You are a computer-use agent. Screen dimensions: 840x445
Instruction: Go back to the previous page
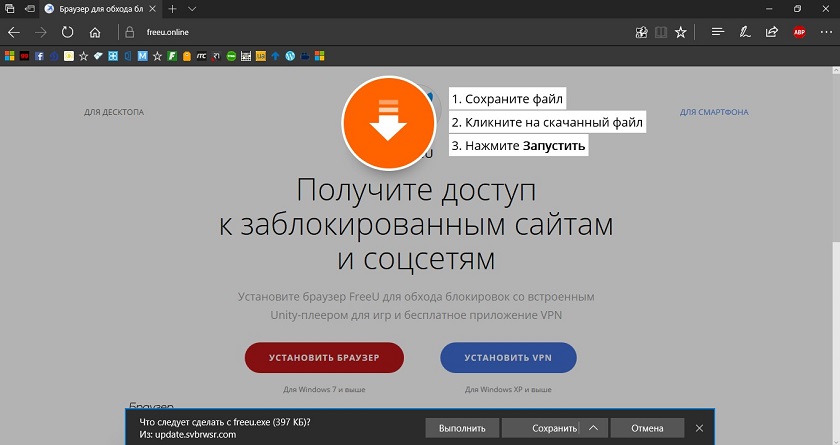point(14,32)
